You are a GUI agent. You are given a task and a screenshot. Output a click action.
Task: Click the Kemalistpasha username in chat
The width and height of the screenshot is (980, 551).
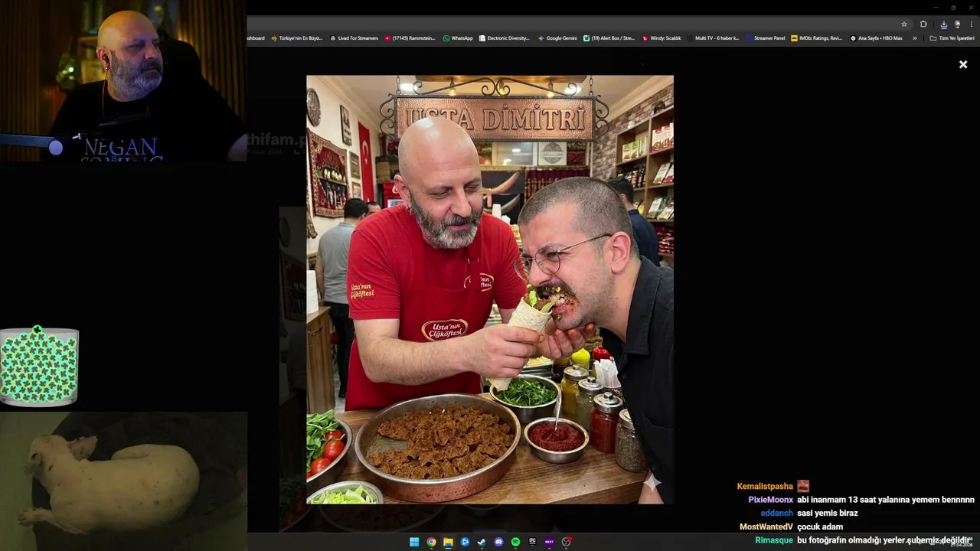click(x=765, y=486)
